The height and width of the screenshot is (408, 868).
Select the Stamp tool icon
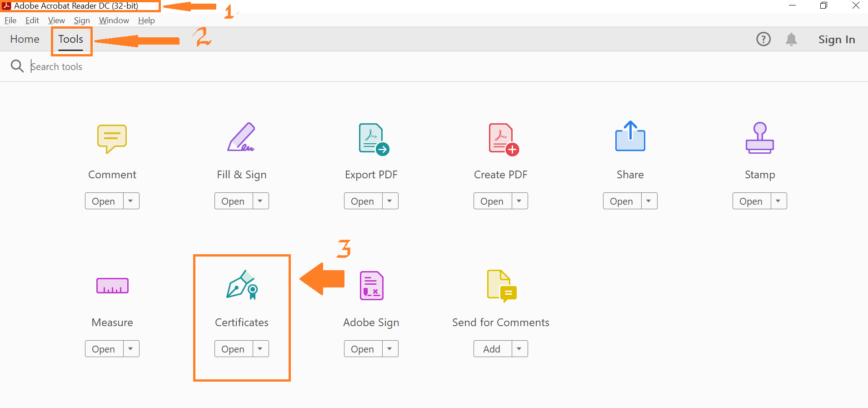[x=759, y=138]
